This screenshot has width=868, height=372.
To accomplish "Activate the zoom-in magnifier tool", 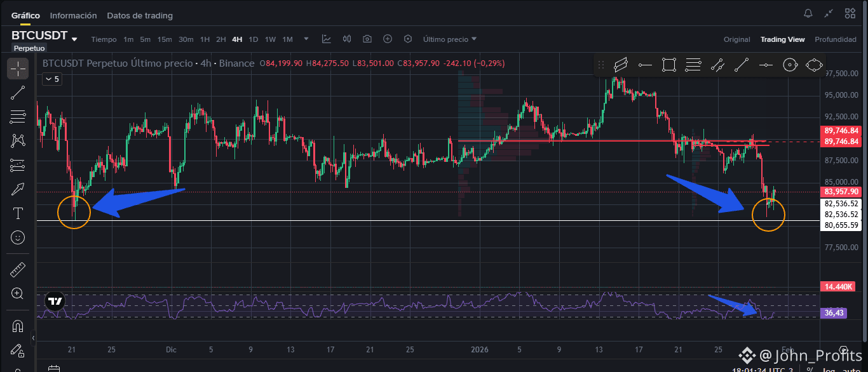I will [x=18, y=294].
